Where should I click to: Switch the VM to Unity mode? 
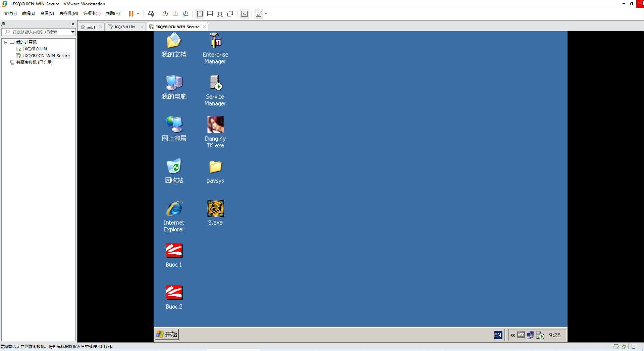click(x=230, y=14)
